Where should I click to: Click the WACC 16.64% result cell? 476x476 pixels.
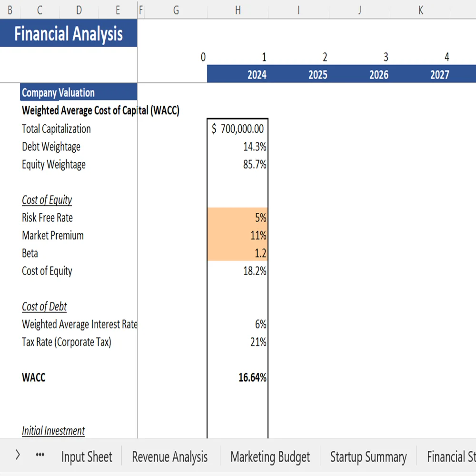(x=238, y=377)
